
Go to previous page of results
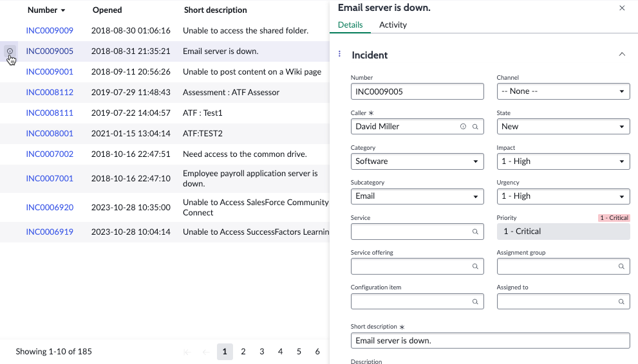coord(206,352)
